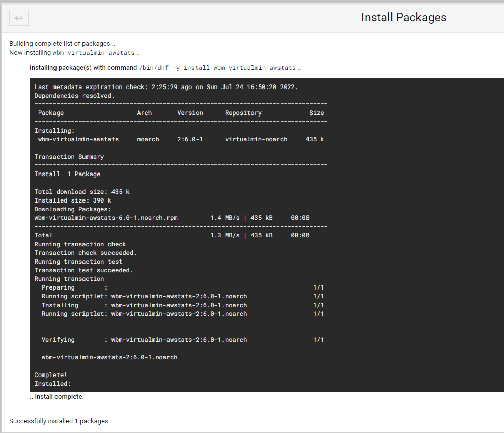Click the 'Transaction test succeeded.' line
Viewport: 504px width, 433px height.
pyautogui.click(x=83, y=271)
